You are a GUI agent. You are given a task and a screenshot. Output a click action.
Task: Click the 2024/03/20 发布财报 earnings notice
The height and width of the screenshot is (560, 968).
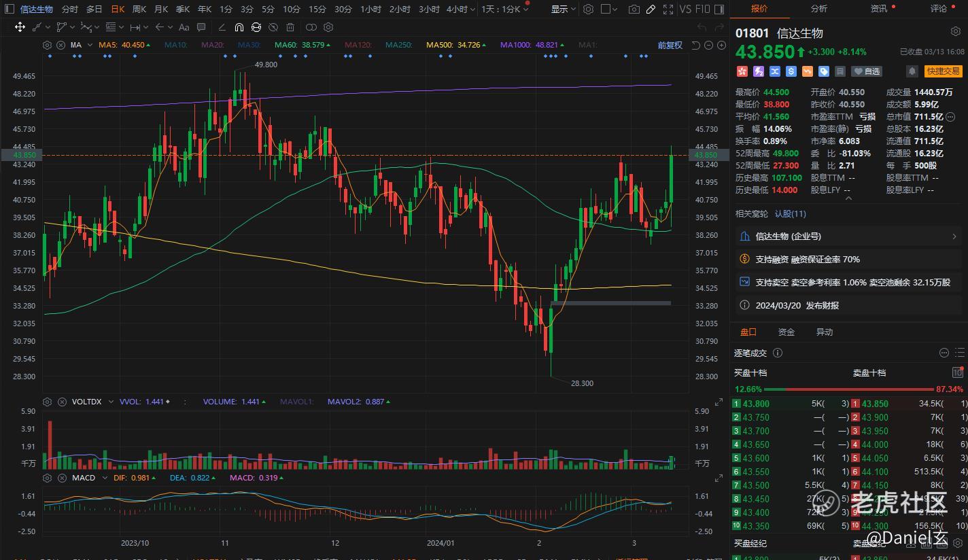point(848,306)
